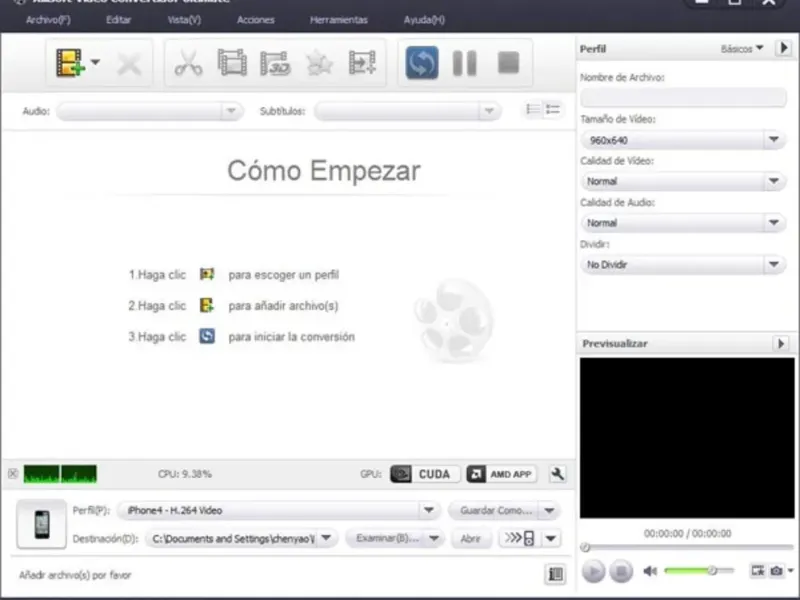This screenshot has width=800, height=600.
Task: Click the snapshot folder settings icon
Action: point(758,570)
